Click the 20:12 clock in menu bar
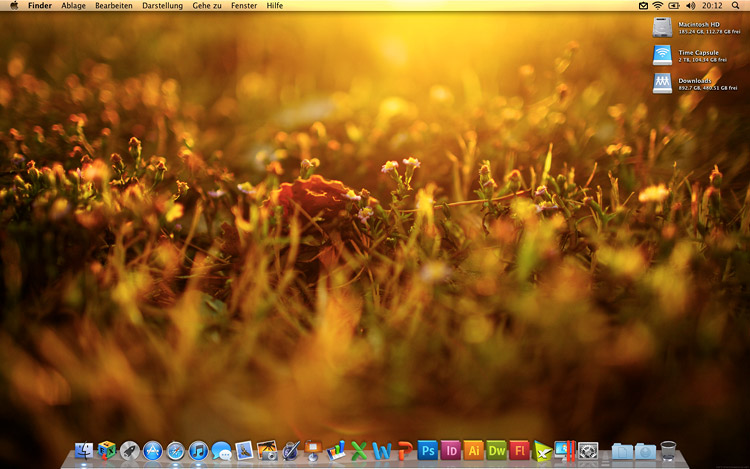This screenshot has width=750, height=469. click(712, 5)
